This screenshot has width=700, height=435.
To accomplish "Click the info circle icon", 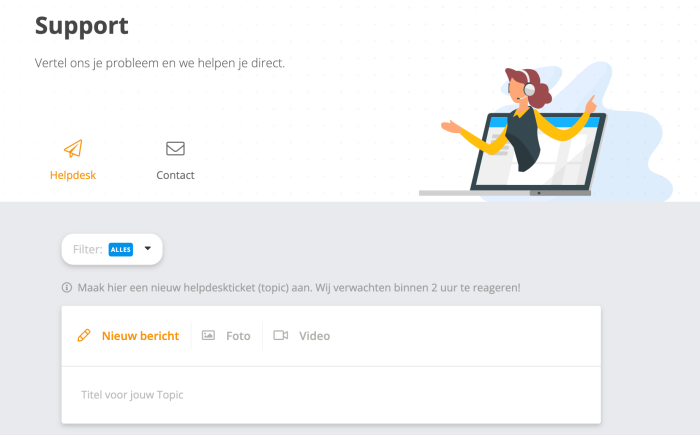I will pos(67,287).
